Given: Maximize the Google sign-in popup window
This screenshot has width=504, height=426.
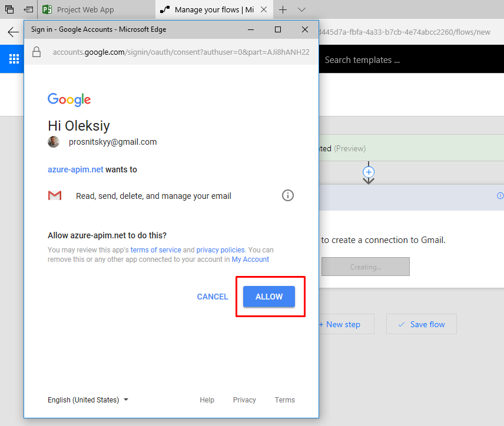Looking at the screenshot, I should 278,29.
